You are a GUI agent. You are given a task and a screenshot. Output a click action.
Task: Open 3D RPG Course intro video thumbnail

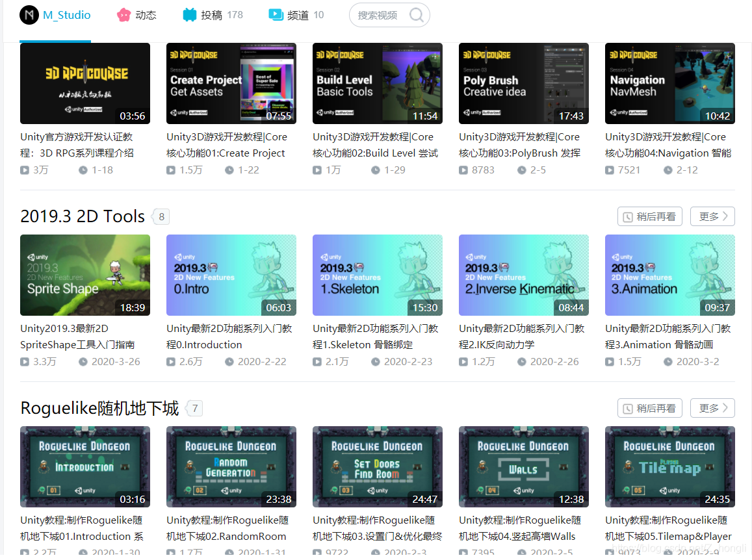tap(85, 83)
